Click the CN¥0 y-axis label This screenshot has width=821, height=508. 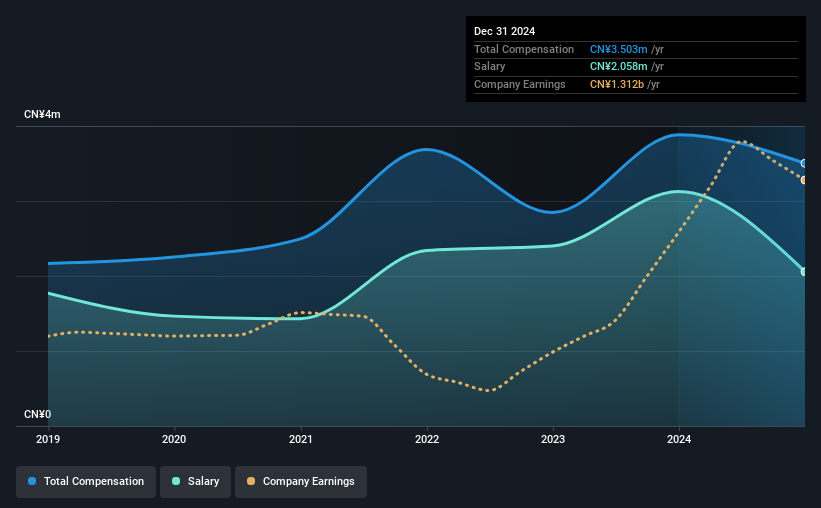[38, 415]
